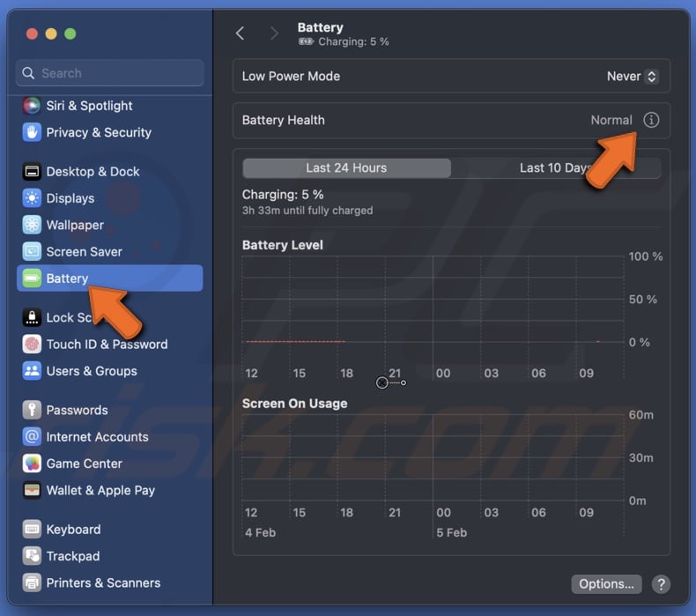Switch to the Last 24 Hours tab
696x616 pixels.
[x=346, y=167]
